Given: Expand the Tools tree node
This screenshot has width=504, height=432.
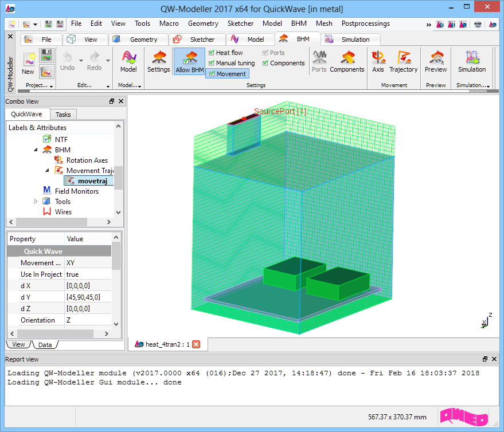Looking at the screenshot, I should click(36, 202).
